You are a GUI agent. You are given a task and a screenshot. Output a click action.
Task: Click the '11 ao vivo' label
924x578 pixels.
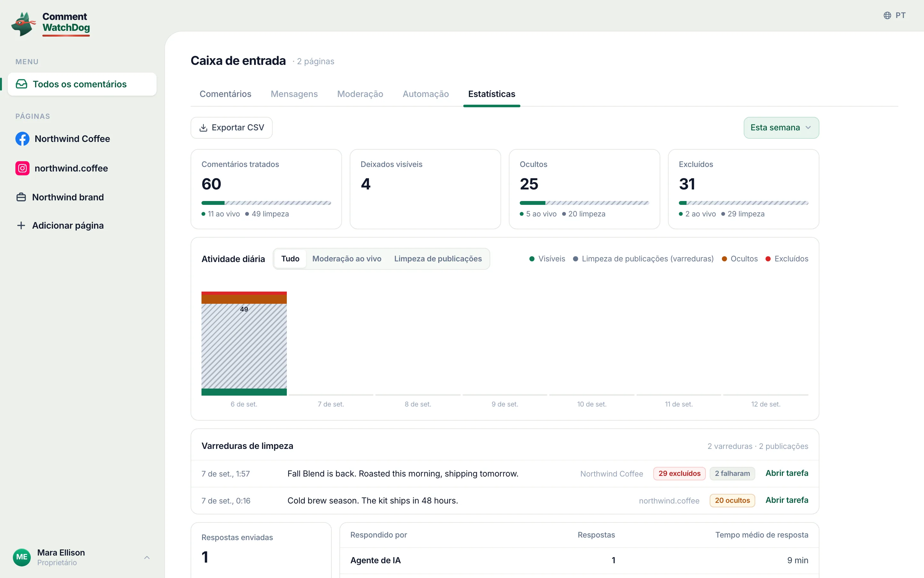(224, 214)
